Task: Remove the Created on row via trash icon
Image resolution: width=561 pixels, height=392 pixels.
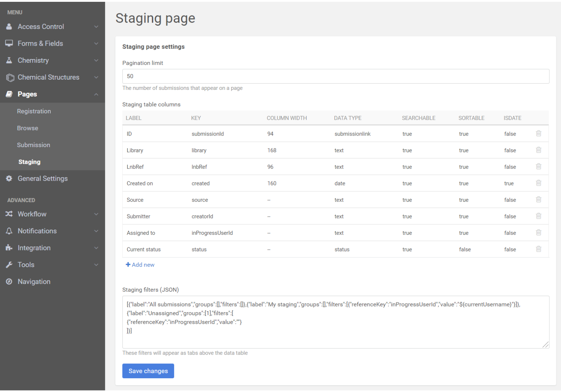Action: 538,183
